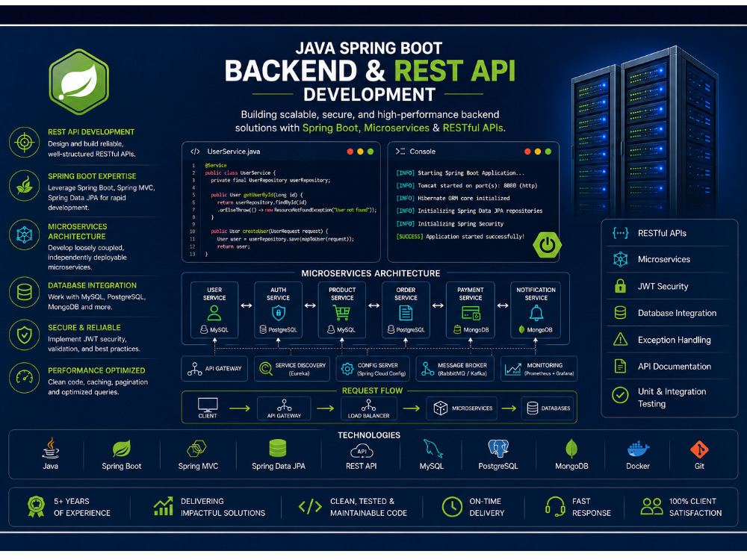The width and height of the screenshot is (747, 560).
Task: Click the On-Time Delivery clock icon
Action: pyautogui.click(x=452, y=506)
